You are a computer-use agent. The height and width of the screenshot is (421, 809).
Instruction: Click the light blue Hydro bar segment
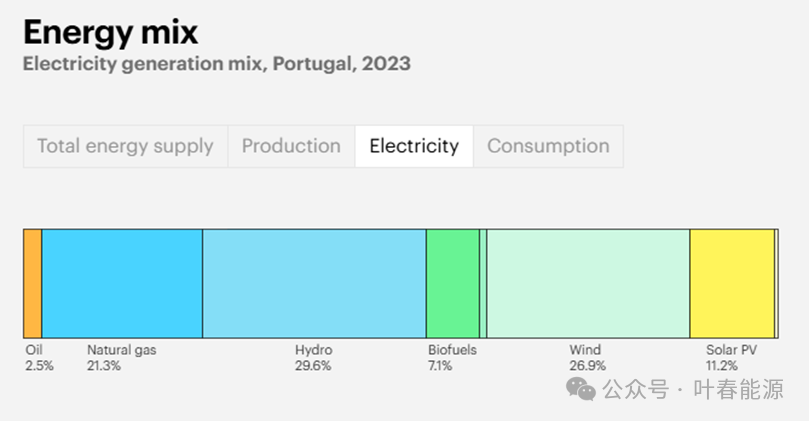pyautogui.click(x=314, y=284)
